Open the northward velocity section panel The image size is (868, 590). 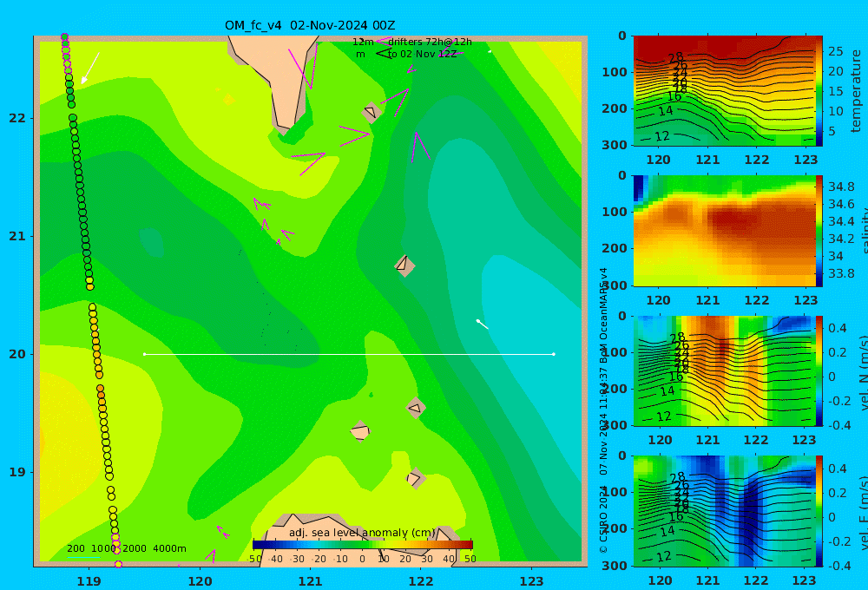(724, 370)
